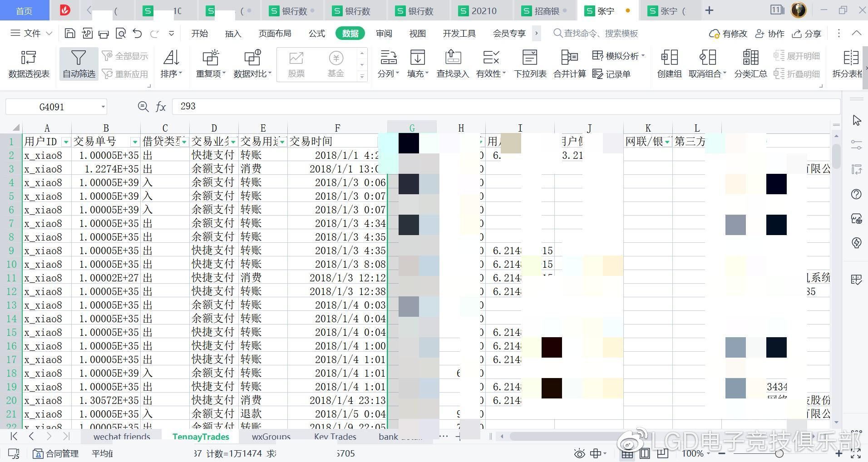Viewport: 868px width, 462px height.
Task: Click the 分享 share button
Action: 807,34
